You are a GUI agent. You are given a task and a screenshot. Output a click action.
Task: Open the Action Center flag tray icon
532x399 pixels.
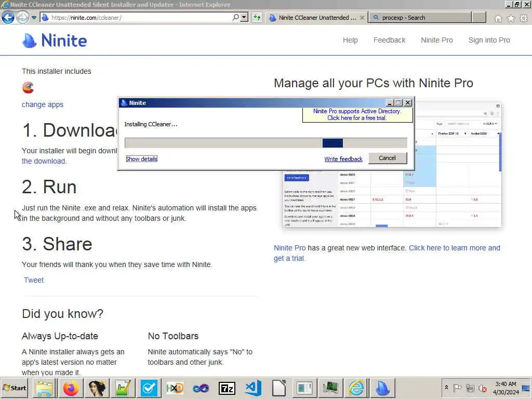457,388
